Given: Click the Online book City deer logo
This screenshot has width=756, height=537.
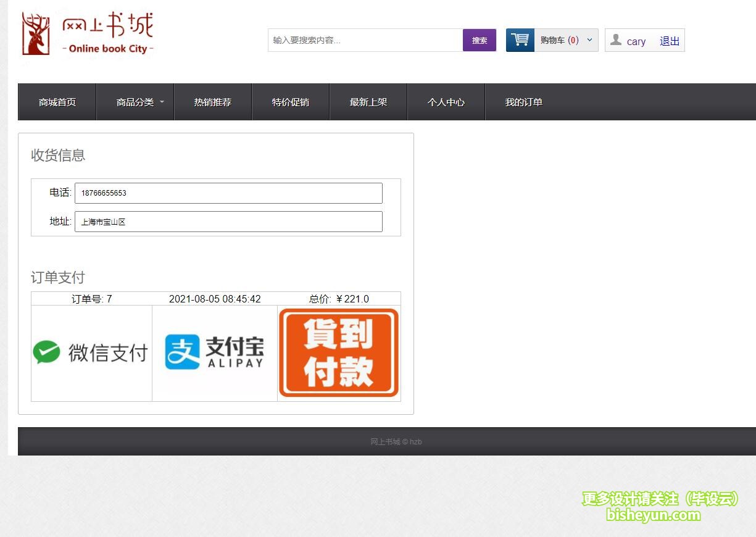Looking at the screenshot, I should [87, 34].
